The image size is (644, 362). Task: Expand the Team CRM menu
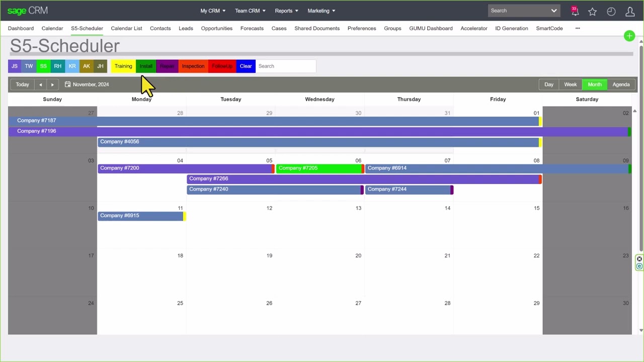250,11
